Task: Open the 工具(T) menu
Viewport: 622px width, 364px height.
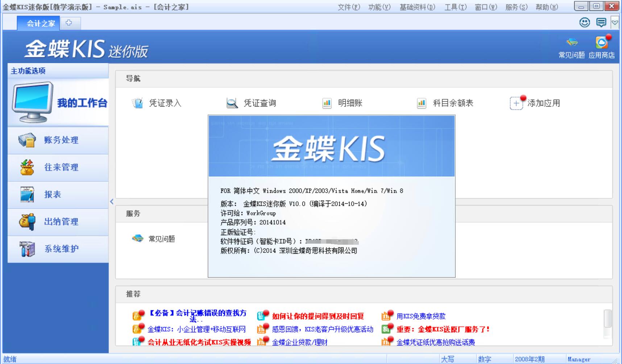Action: point(456,7)
